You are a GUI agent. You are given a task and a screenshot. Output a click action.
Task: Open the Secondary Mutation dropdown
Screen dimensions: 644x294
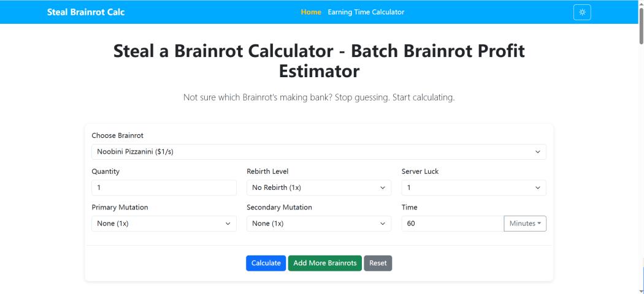point(318,224)
